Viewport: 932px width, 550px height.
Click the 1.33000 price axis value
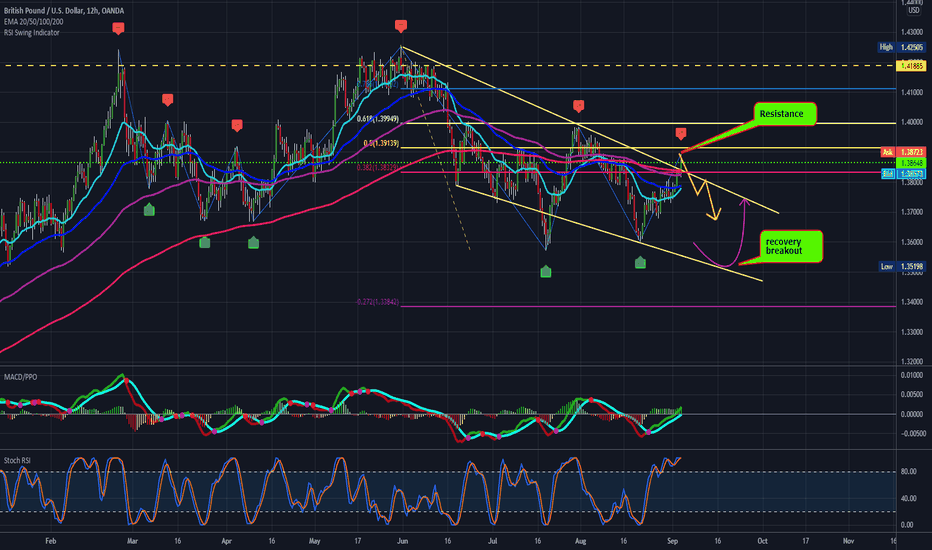click(911, 332)
